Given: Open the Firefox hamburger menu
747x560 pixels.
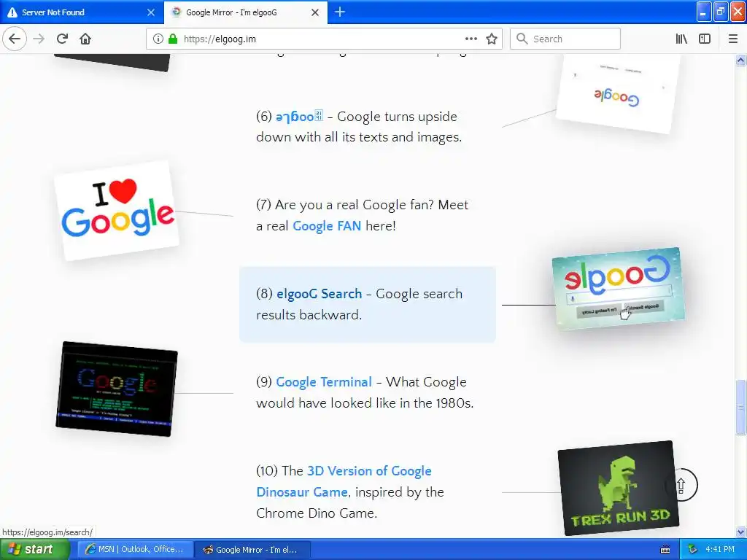Looking at the screenshot, I should pos(733,39).
